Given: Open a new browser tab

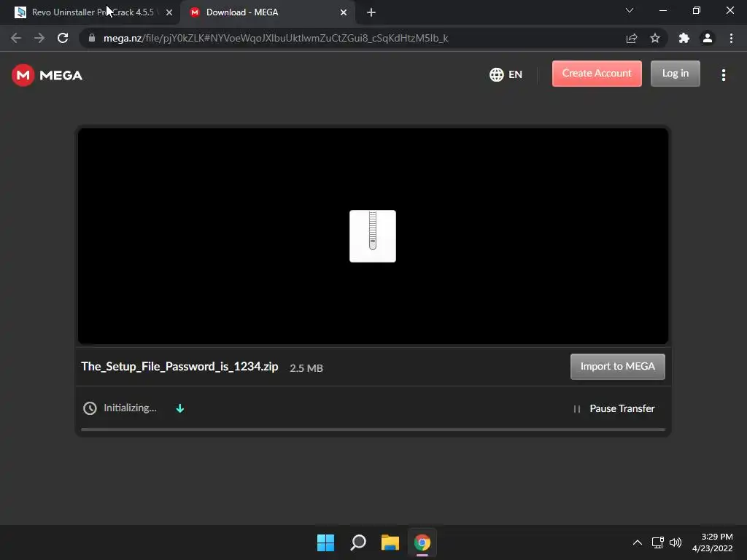Looking at the screenshot, I should [371, 12].
